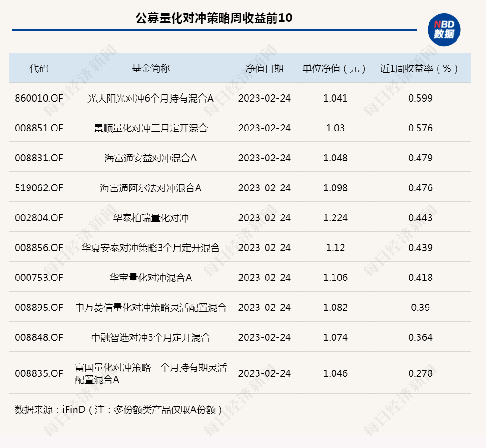Viewport: 486px width, 448px height.
Task: Click net value 1.074
Action: pos(335,337)
